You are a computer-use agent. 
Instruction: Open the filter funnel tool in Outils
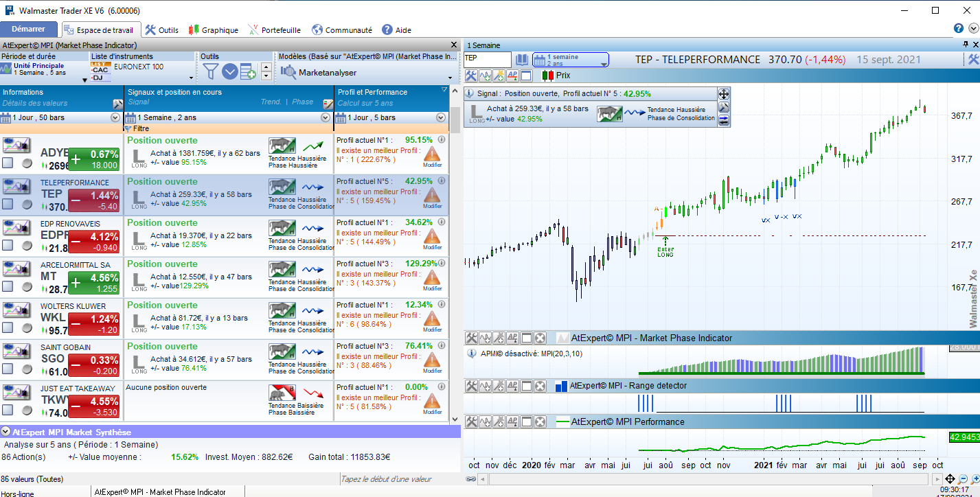click(211, 71)
